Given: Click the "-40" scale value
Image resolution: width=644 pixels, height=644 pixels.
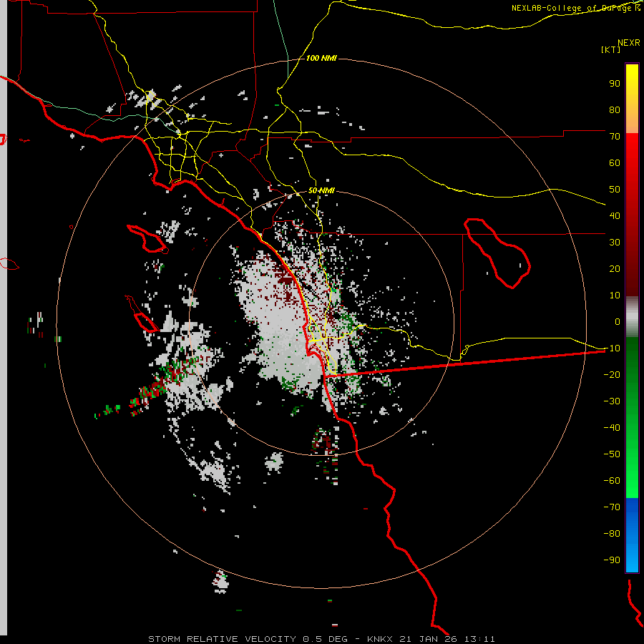Looking at the screenshot, I should (x=612, y=428).
